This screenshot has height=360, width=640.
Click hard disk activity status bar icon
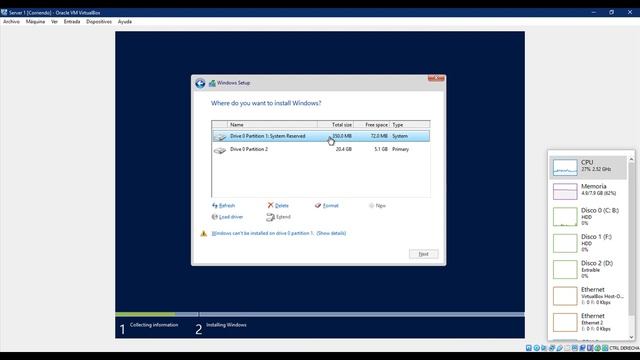click(529, 348)
